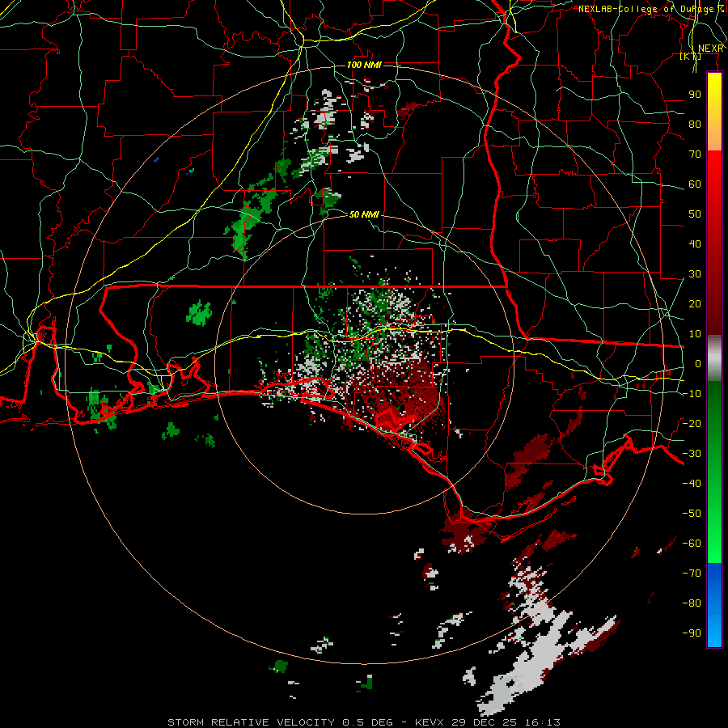This screenshot has width=728, height=728.
Task: Click the blue segment of the velocity color bar
Action: [714, 604]
